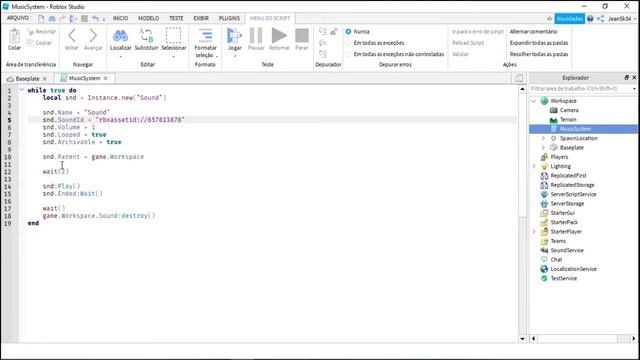
Task: Open Localizar binoculars find tool
Action: pyautogui.click(x=120, y=36)
